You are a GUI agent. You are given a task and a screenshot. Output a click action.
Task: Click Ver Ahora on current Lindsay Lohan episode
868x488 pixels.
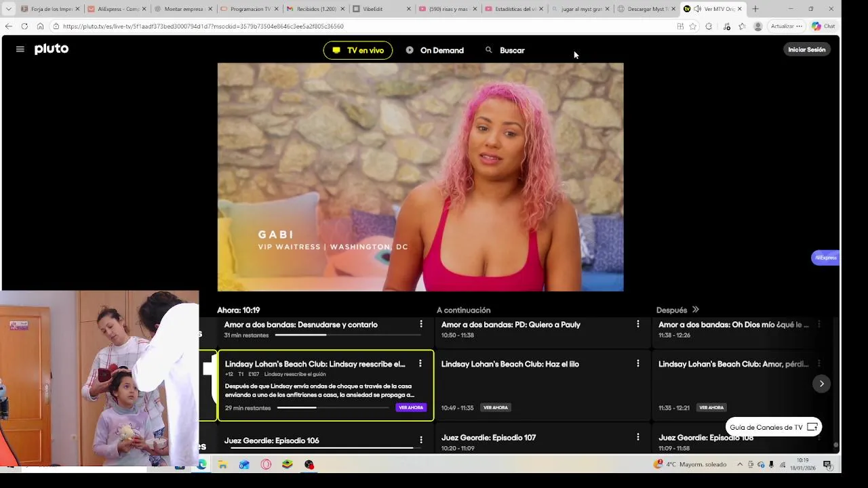click(x=411, y=408)
